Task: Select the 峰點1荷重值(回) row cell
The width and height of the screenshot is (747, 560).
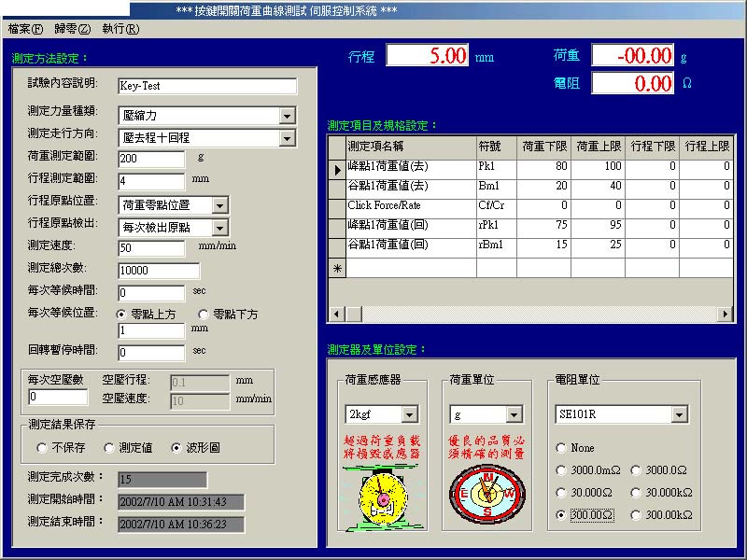Action: tap(411, 228)
